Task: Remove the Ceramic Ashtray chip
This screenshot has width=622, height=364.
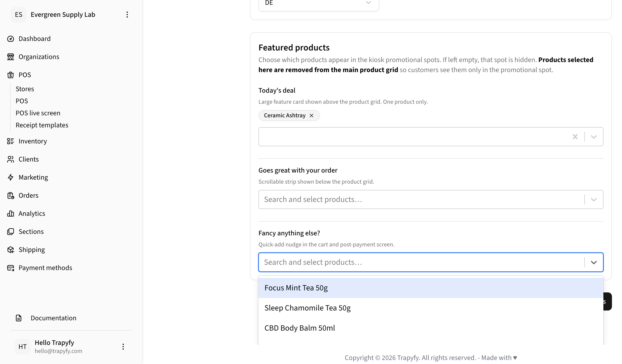Action: (x=312, y=116)
